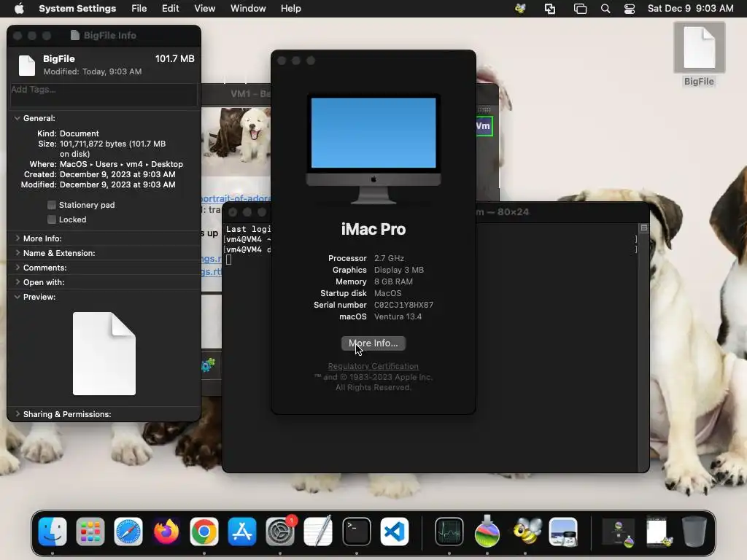Viewport: 747px width, 560px height.
Task: Expand Sharing & Permissions section
Action: point(18,414)
